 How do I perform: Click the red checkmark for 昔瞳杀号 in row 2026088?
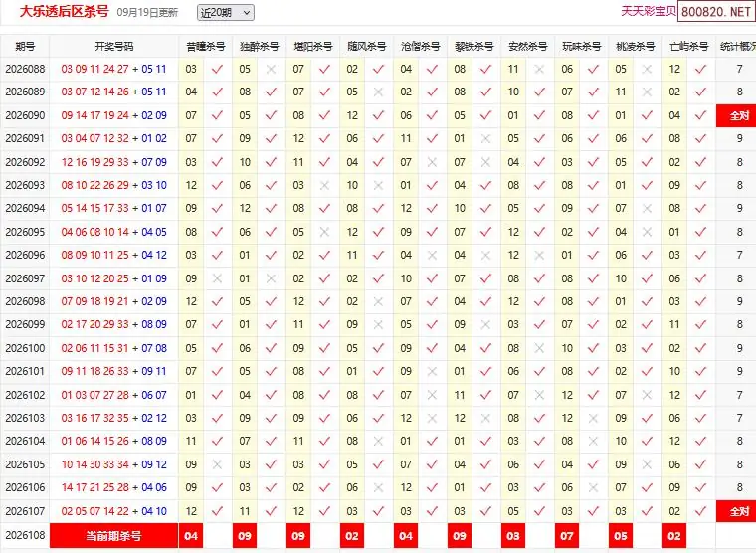(x=218, y=69)
